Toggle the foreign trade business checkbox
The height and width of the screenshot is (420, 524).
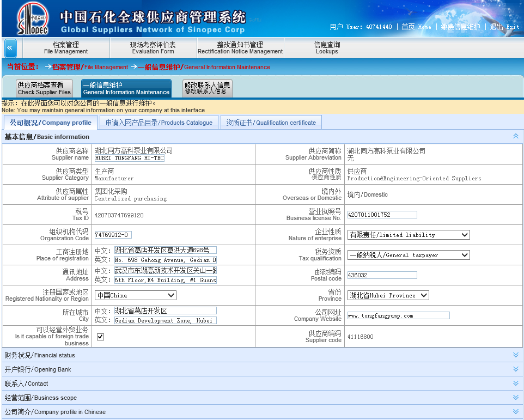click(100, 337)
